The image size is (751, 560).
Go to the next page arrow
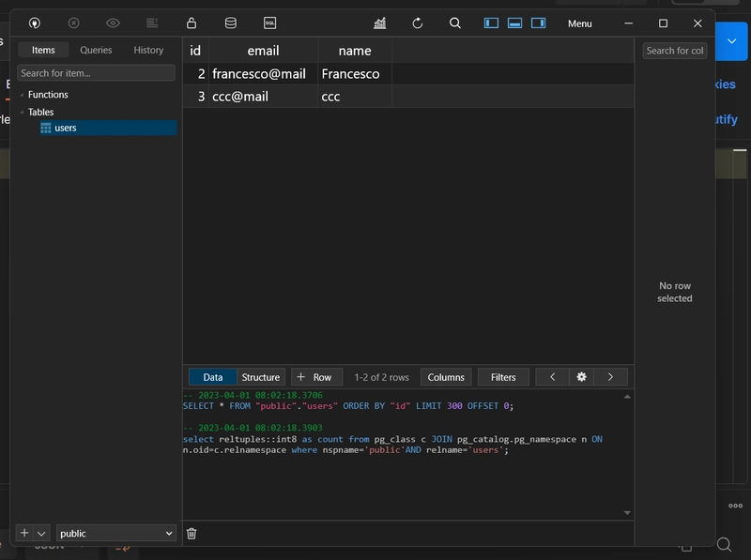[610, 377]
